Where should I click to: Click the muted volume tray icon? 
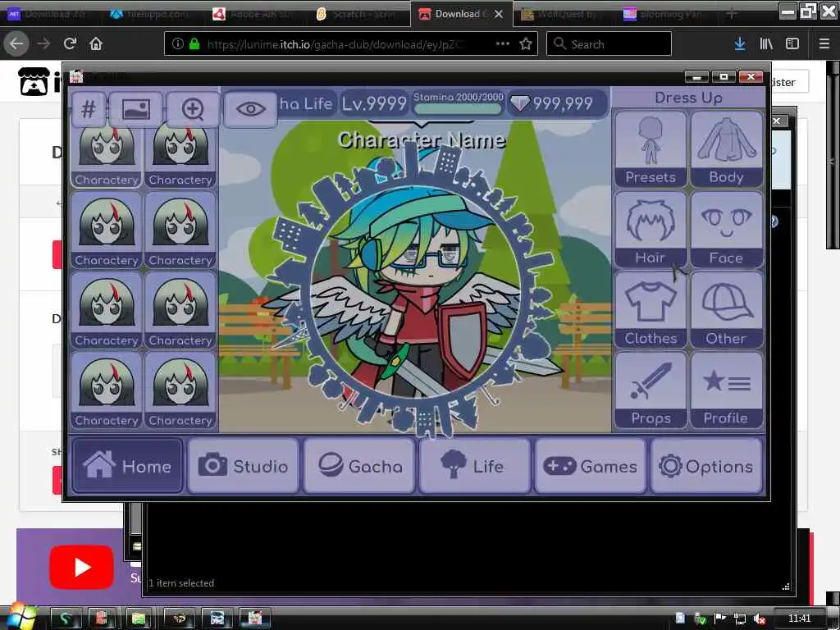759,619
